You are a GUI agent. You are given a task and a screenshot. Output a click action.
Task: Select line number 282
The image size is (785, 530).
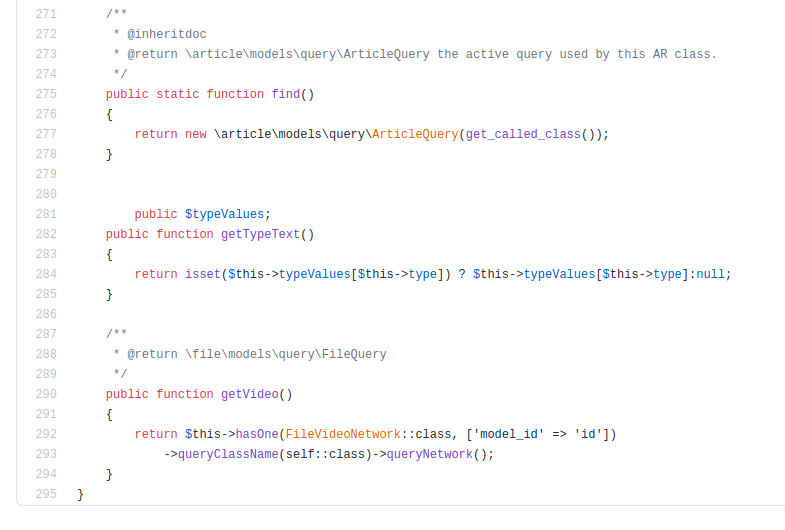46,234
